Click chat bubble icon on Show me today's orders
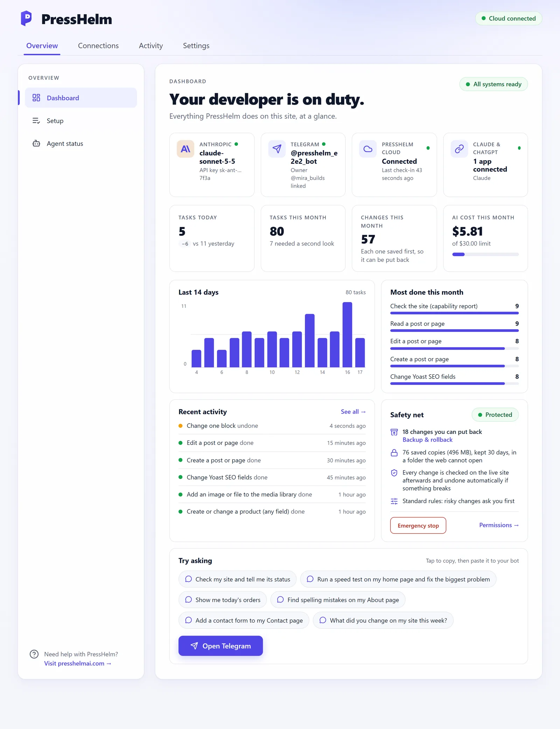The width and height of the screenshot is (560, 729). [188, 599]
